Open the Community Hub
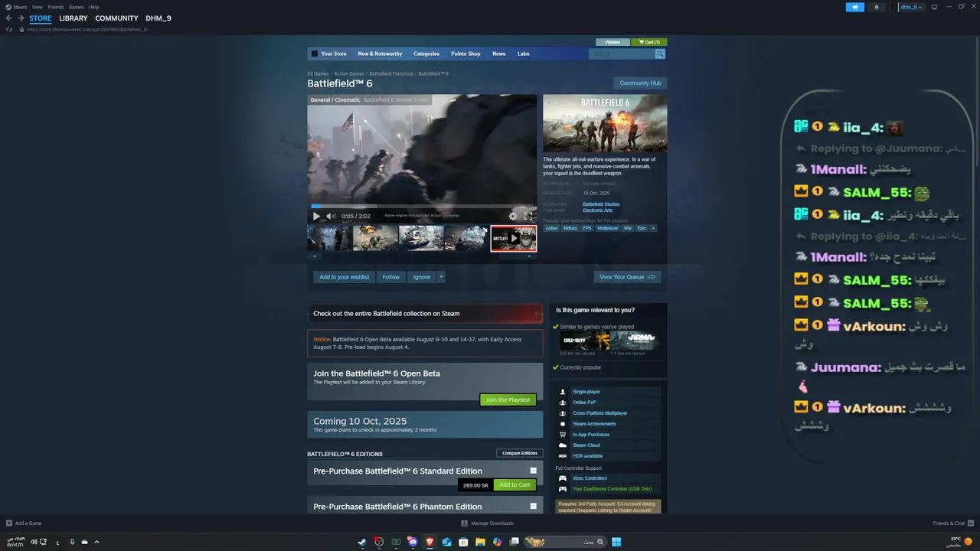Screen dimensions: 980x551 [x=640, y=83]
